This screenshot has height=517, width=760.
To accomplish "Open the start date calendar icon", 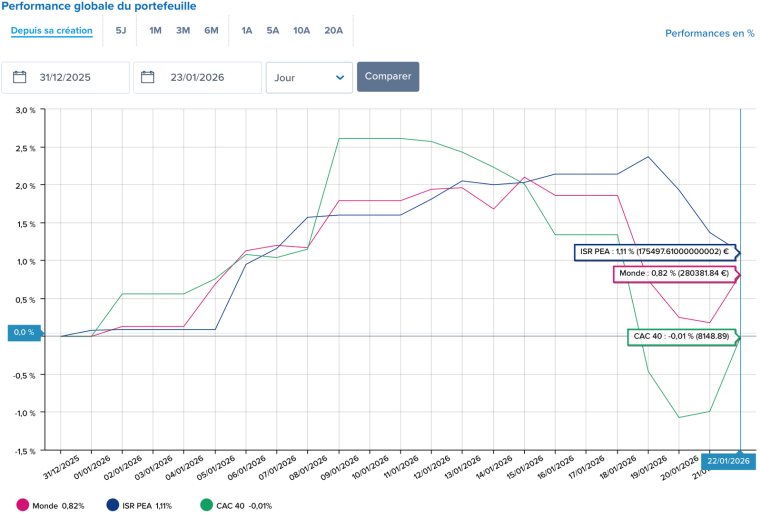I will 20,77.
